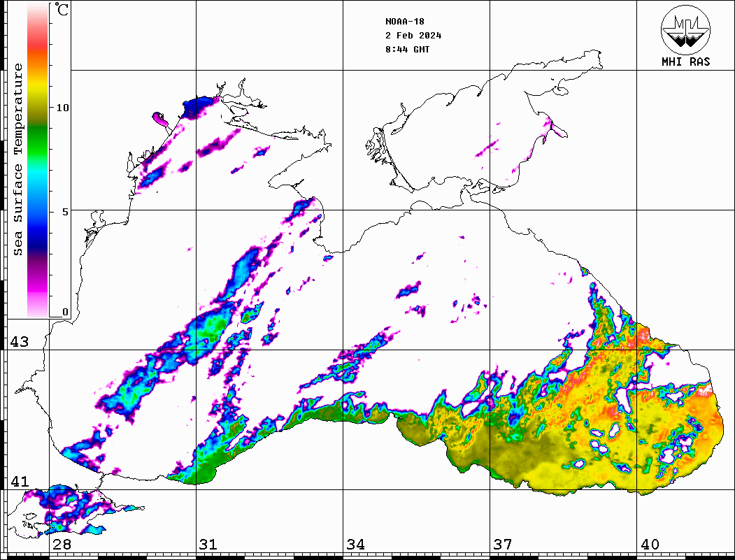Image resolution: width=735 pixels, height=560 pixels.
Task: Click the date text "2 Feb 2024"
Action: (x=413, y=36)
